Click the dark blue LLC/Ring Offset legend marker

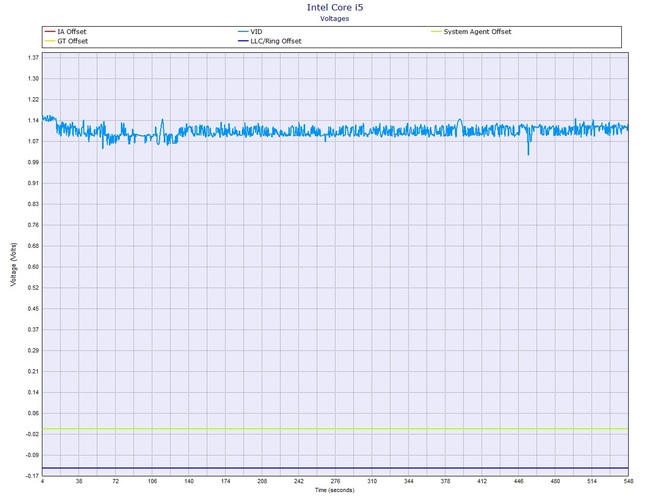[x=243, y=41]
